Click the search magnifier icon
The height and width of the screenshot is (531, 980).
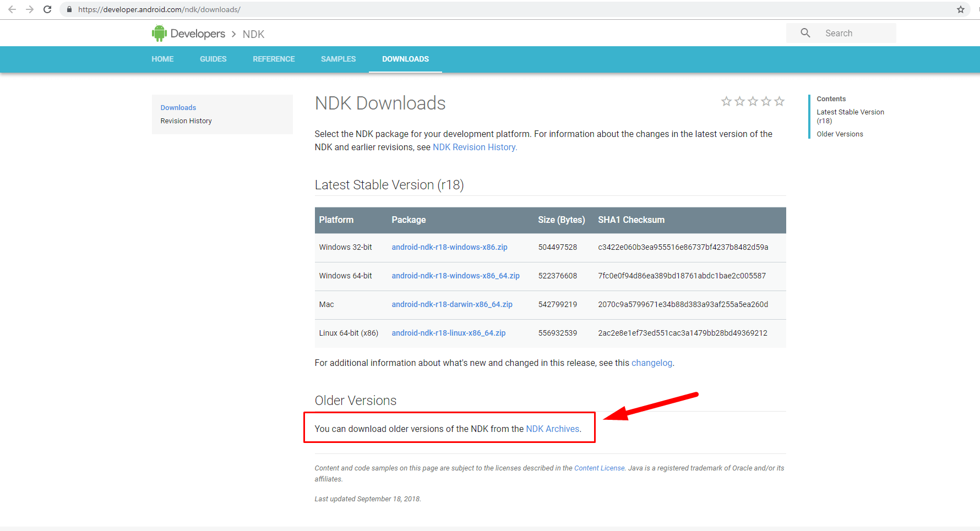pos(805,33)
